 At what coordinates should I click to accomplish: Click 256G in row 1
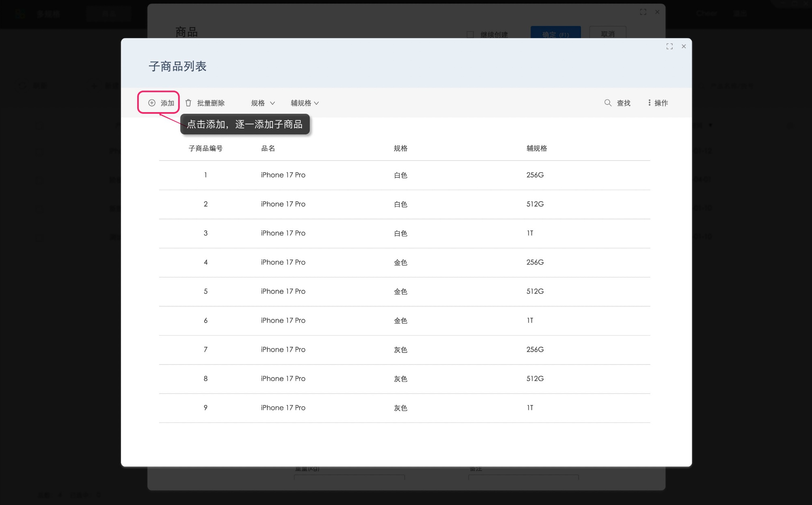[x=535, y=175]
